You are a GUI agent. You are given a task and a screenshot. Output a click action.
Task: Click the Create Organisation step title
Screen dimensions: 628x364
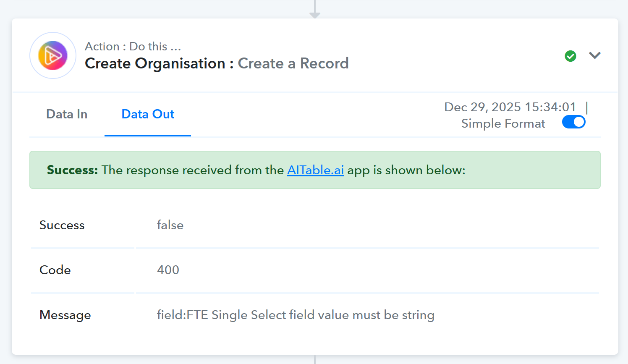[x=155, y=63]
